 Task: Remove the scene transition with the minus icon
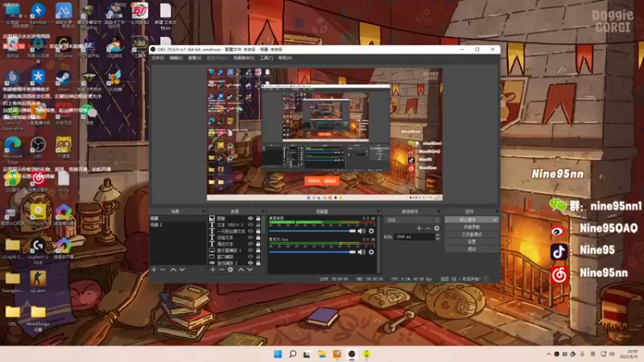(x=427, y=228)
